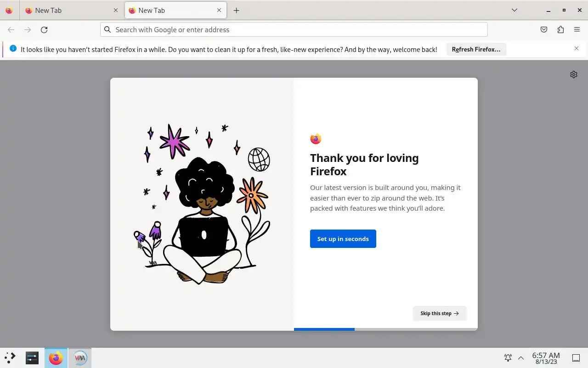
Task: Expand hidden system tray icons arrow
Action: (x=521, y=357)
